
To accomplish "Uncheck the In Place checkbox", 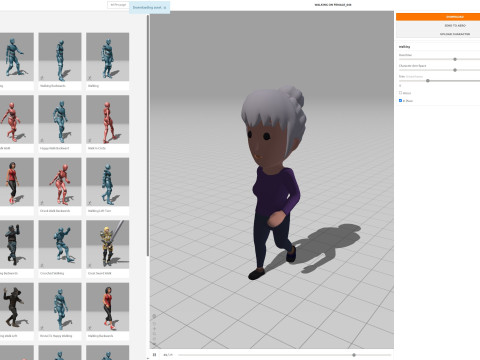I will 401,100.
